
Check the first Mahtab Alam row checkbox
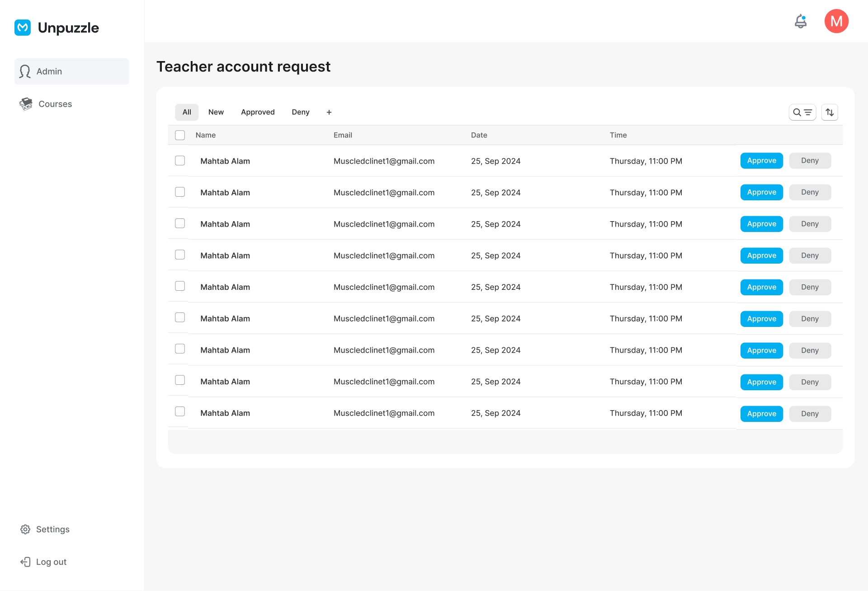pyautogui.click(x=180, y=161)
